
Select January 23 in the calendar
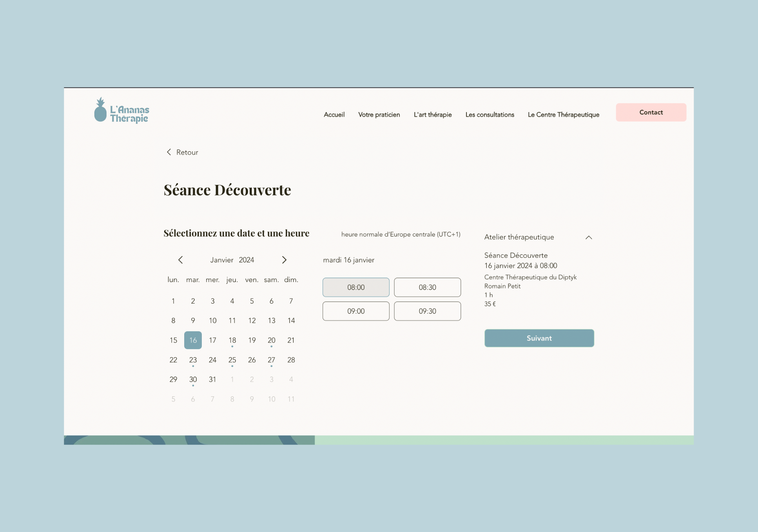(193, 360)
